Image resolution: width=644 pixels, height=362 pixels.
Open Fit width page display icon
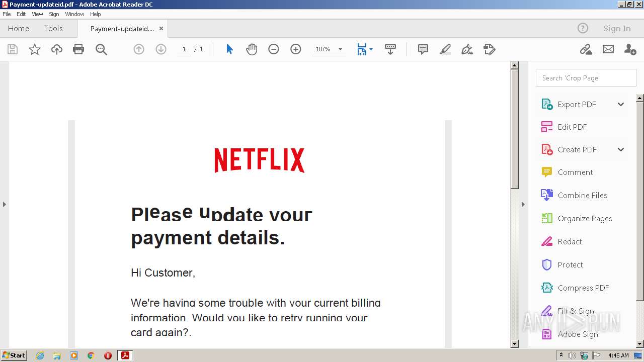(362, 49)
